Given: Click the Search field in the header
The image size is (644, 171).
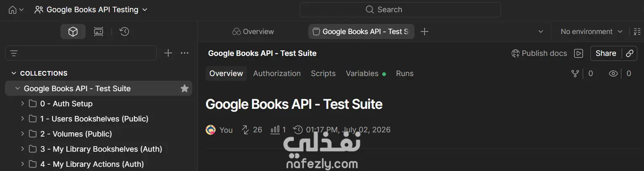Looking at the screenshot, I should click(400, 10).
